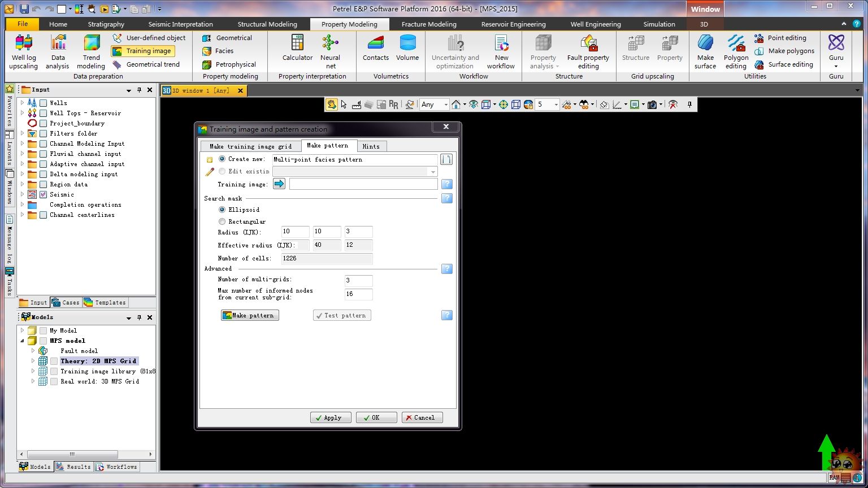Open Fault property editing
This screenshot has height=488, width=868.
tap(588, 51)
